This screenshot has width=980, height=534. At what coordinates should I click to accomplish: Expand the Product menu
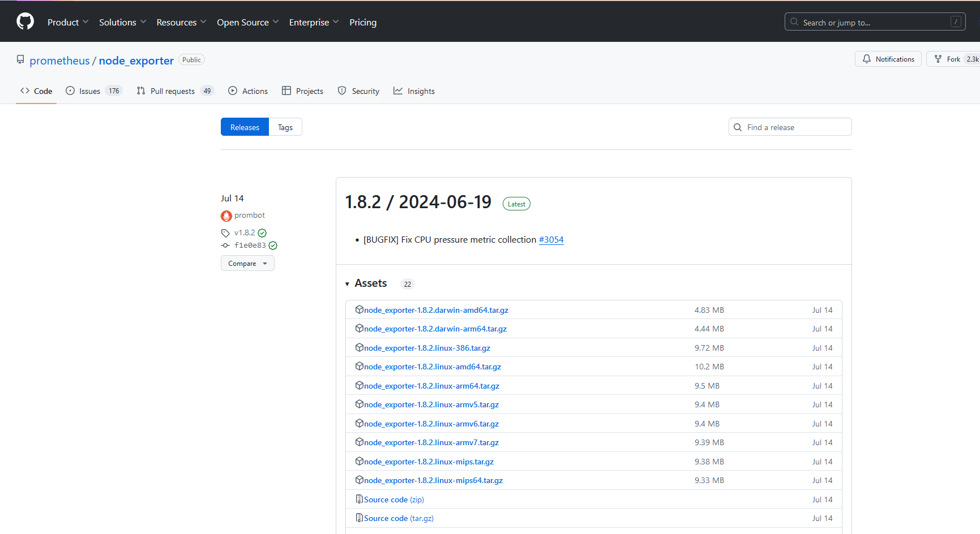pyautogui.click(x=68, y=22)
